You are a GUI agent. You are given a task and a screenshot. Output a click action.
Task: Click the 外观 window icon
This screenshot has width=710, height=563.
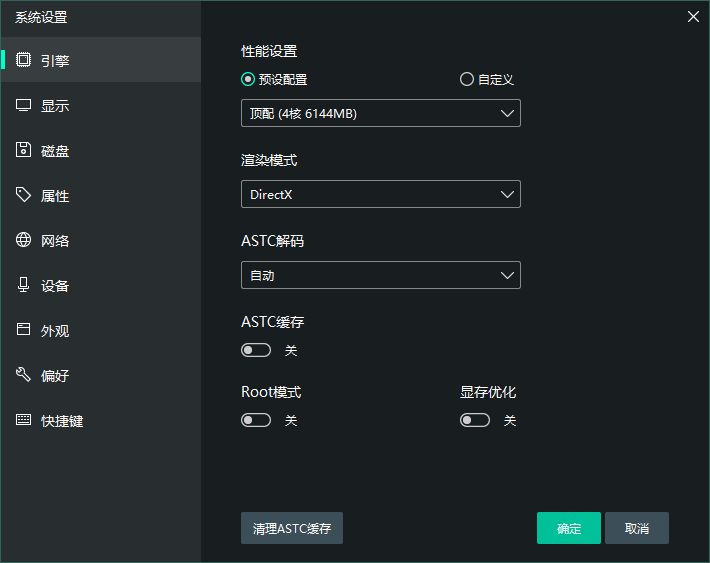[23, 330]
